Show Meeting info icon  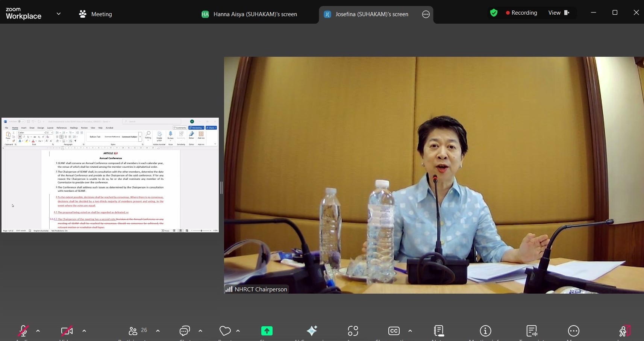(x=485, y=331)
